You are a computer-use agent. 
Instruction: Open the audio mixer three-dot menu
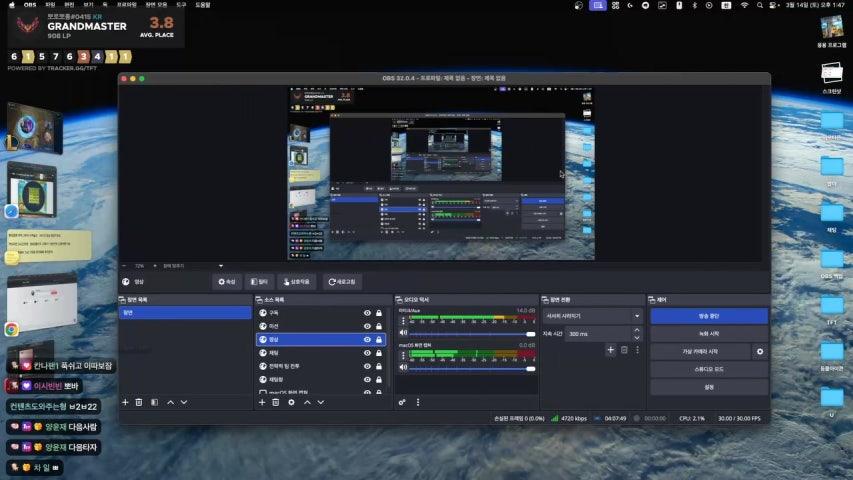point(418,402)
